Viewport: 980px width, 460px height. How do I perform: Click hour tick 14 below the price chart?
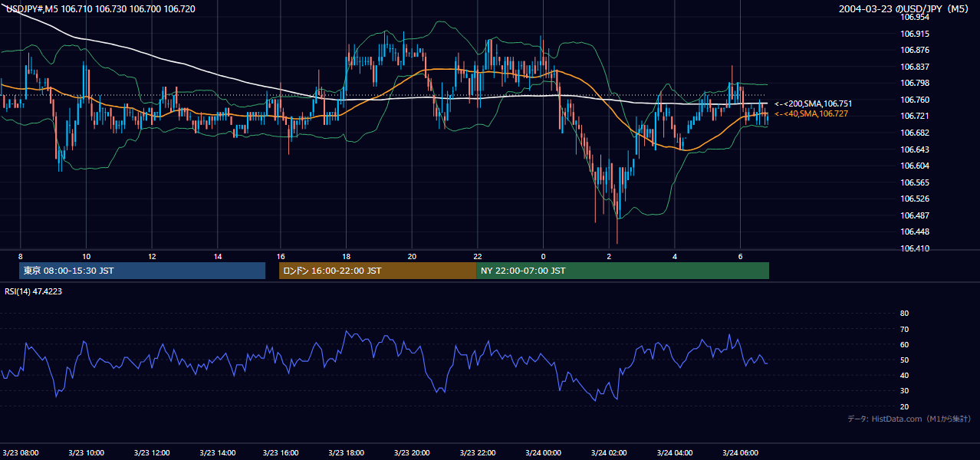pos(217,256)
